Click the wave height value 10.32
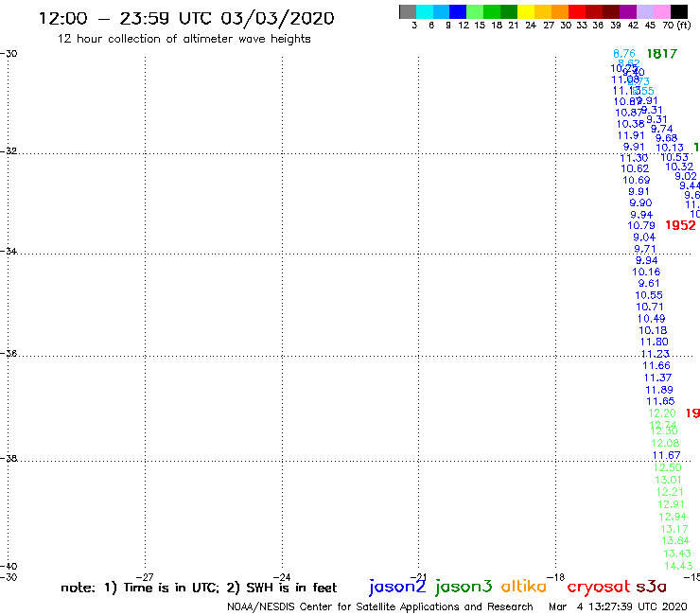 tap(679, 167)
